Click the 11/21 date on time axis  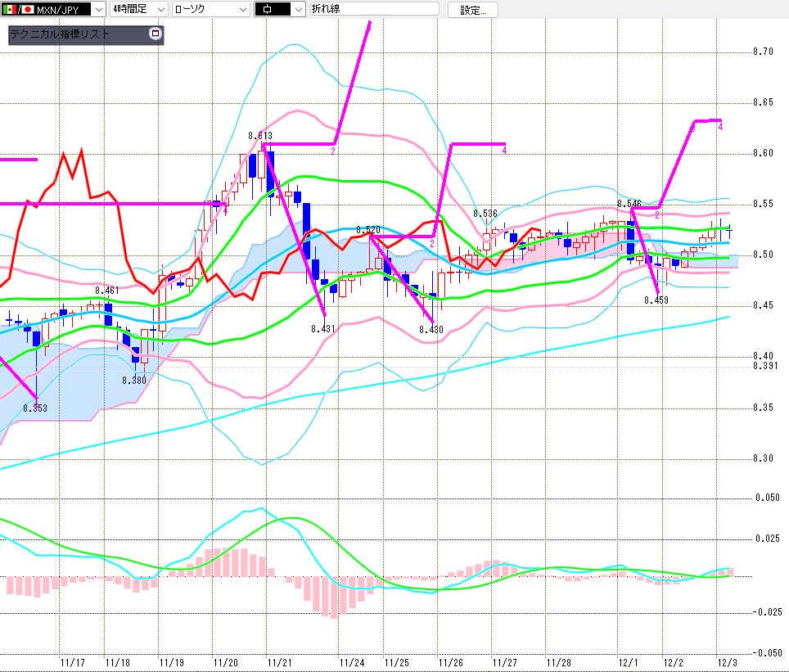279,661
